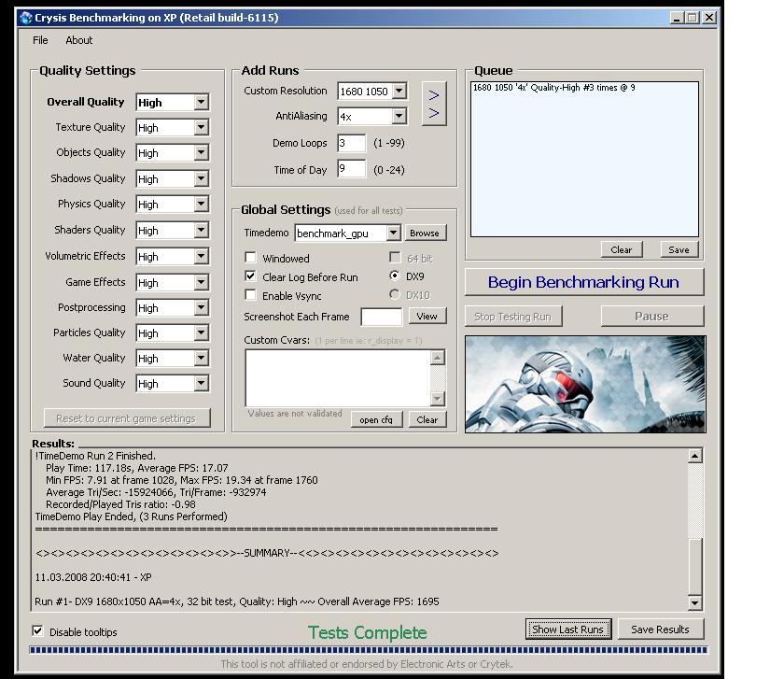Screen dimensions: 784x679
Task: Click Custom Cvars scrollbar down arrow
Action: (x=438, y=398)
